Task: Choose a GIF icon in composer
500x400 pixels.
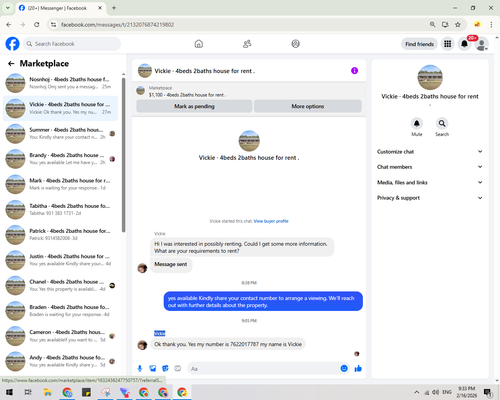Action: 178,368
